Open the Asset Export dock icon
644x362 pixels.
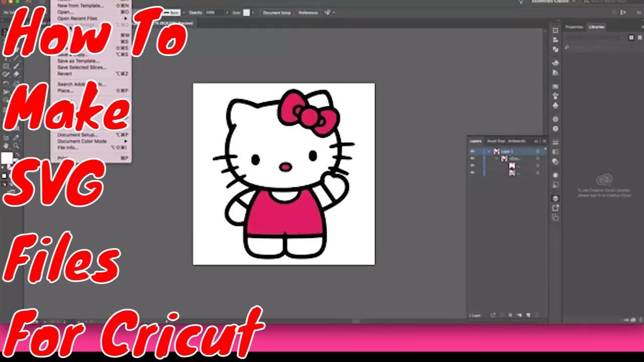pos(555,208)
